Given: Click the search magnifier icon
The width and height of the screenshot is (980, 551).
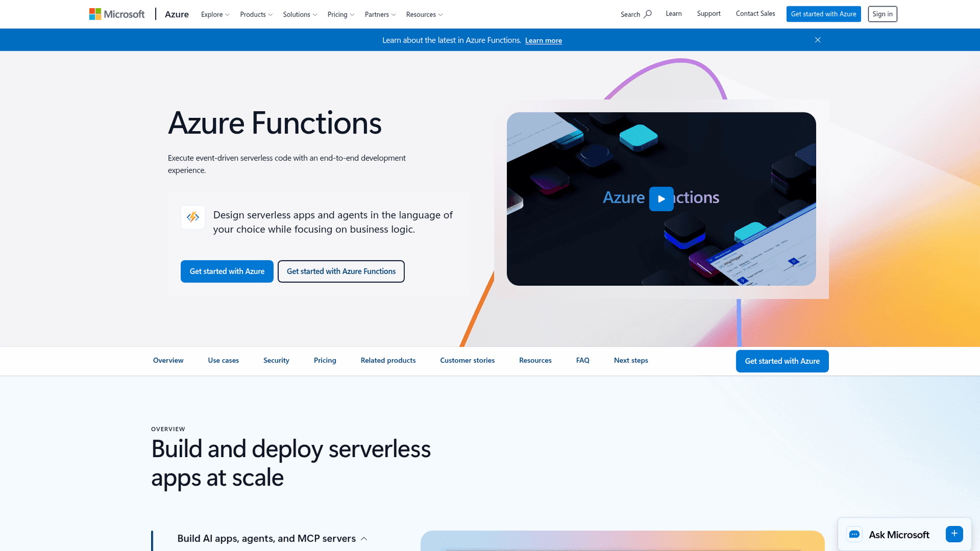Looking at the screenshot, I should [647, 14].
